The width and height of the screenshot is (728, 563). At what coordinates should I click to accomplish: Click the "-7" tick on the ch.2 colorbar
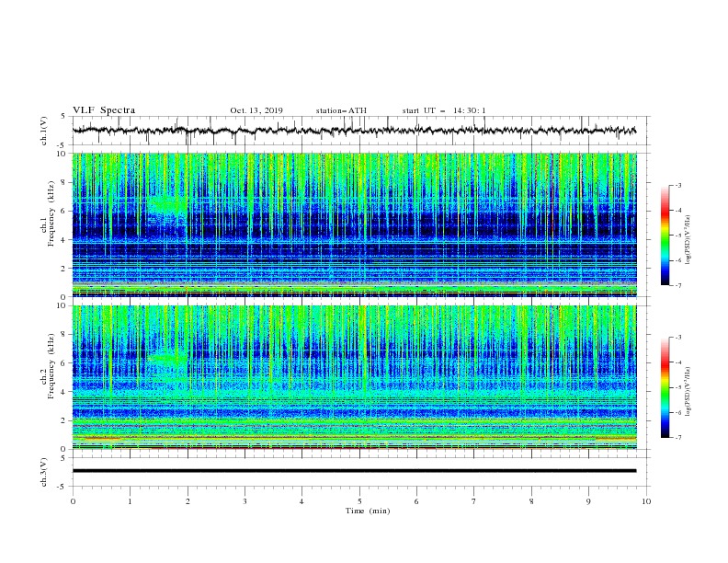[x=678, y=438]
